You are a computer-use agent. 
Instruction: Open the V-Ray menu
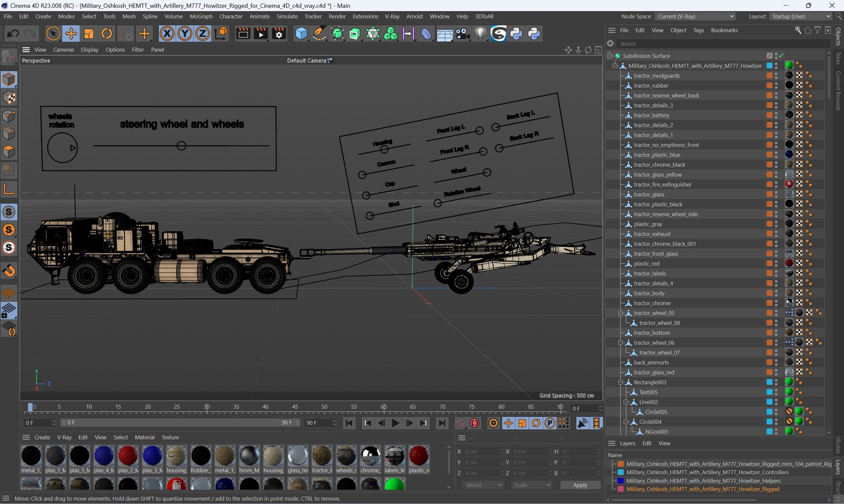[x=392, y=16]
